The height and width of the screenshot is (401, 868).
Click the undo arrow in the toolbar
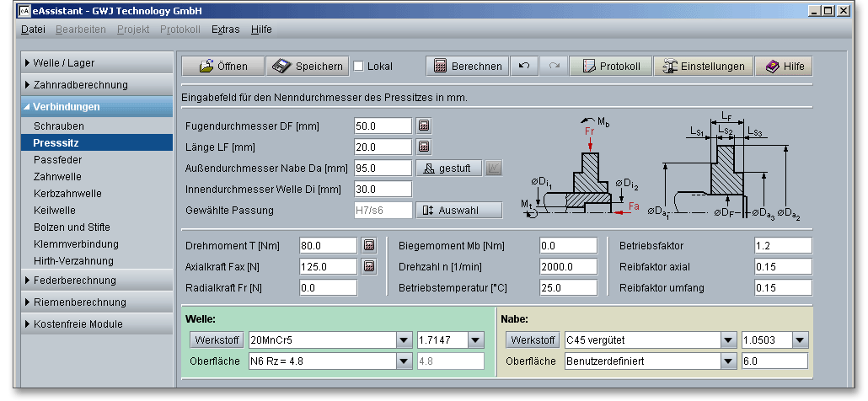[523, 67]
